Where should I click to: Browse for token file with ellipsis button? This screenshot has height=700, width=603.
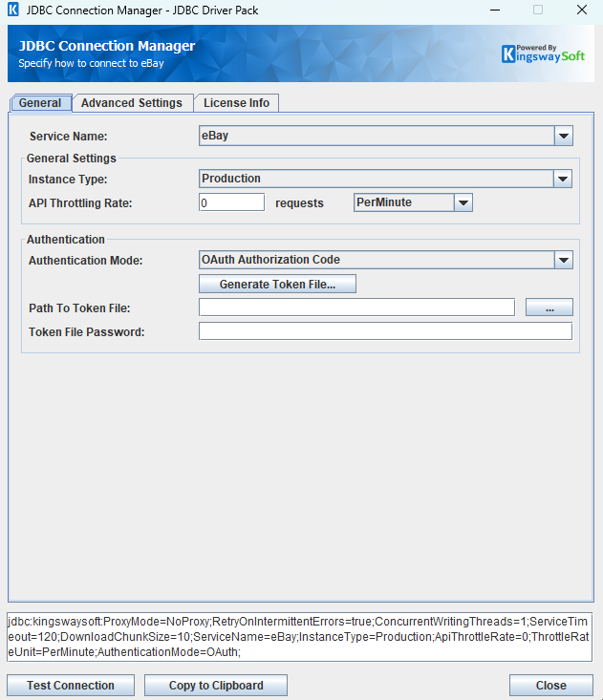click(x=549, y=308)
